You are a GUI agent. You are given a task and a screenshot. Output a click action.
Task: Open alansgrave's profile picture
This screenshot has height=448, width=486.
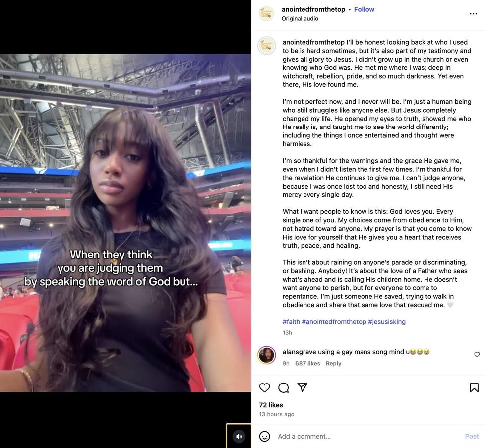(267, 355)
